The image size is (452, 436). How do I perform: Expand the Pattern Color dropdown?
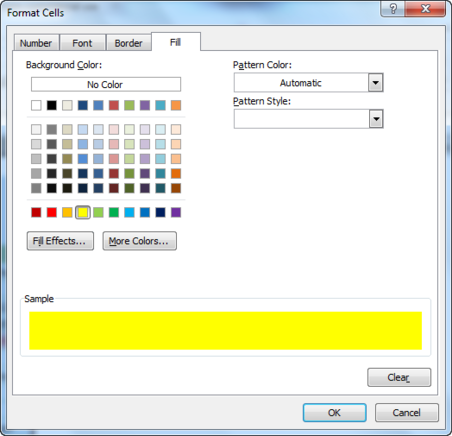(x=376, y=83)
